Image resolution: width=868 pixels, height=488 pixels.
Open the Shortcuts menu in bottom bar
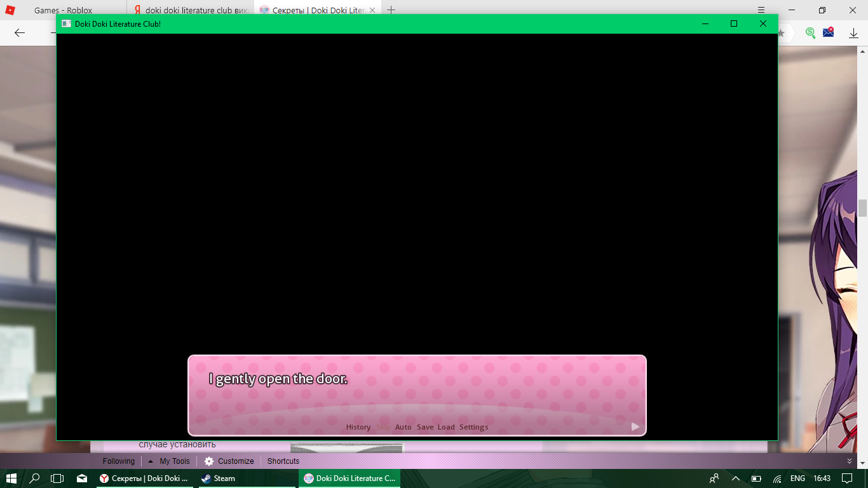(283, 461)
